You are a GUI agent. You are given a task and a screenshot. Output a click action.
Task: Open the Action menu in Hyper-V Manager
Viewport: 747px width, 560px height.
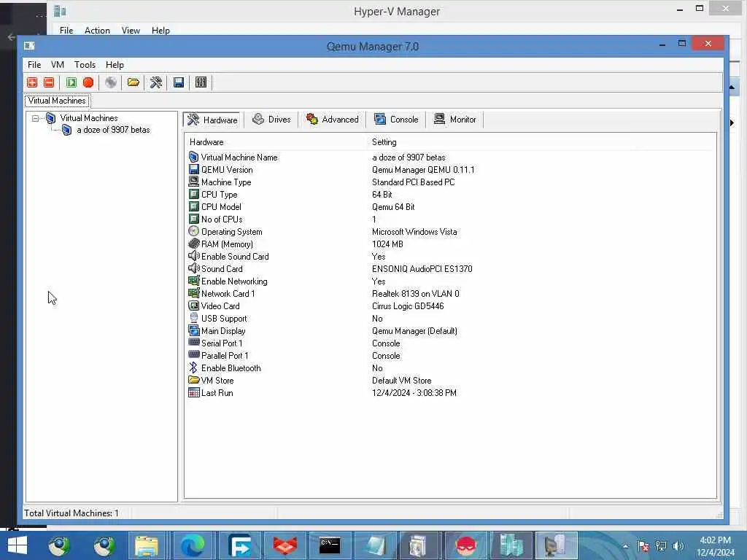coord(97,31)
